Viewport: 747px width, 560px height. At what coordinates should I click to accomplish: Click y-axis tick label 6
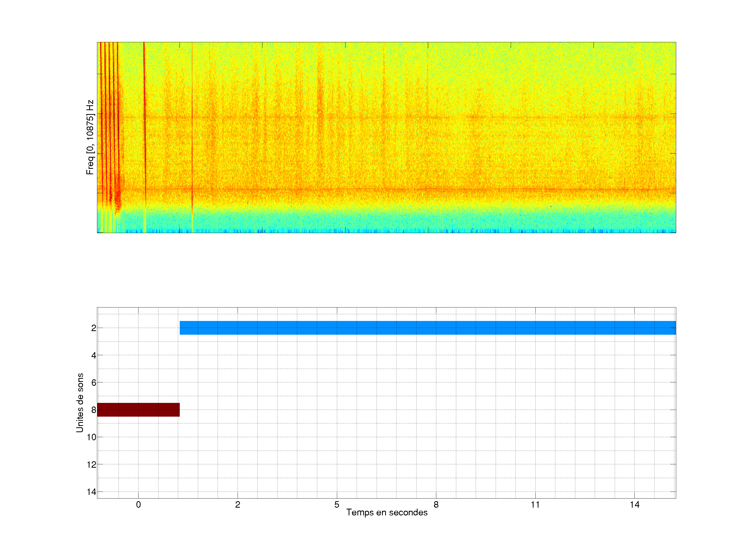point(94,383)
